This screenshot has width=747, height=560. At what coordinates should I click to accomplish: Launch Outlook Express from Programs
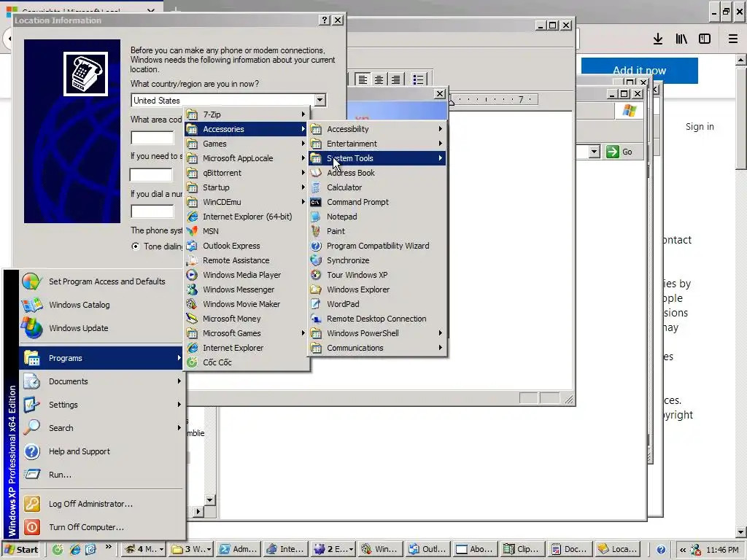tap(247, 246)
